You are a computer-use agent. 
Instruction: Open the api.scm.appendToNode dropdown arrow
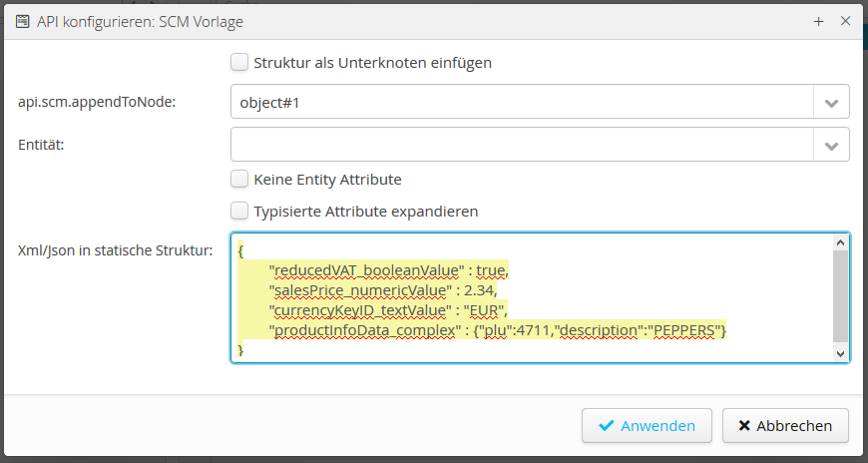832,102
